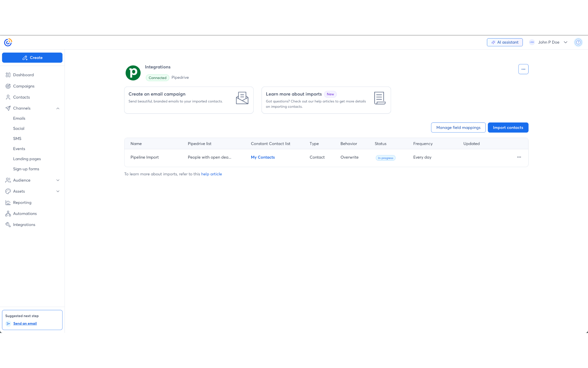Image resolution: width=588 pixels, height=368 pixels.
Task: Open the AI assistant
Action: click(505, 42)
